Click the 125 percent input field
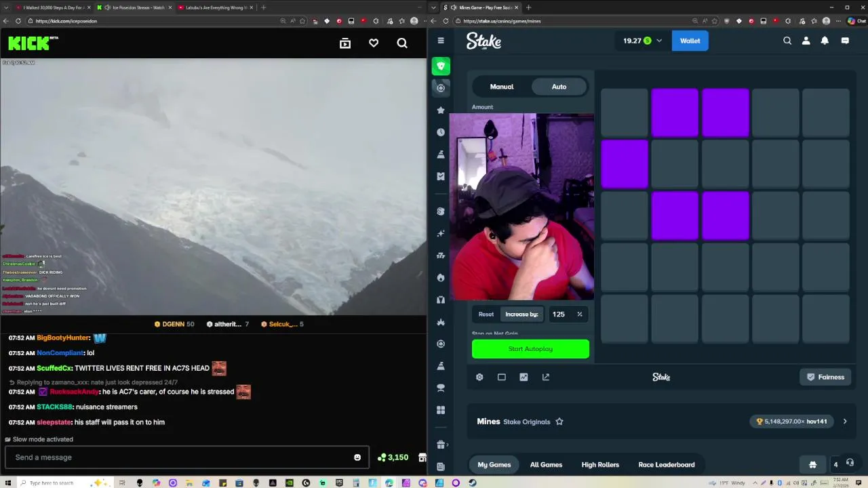Image resolution: width=868 pixels, height=488 pixels. 561,314
